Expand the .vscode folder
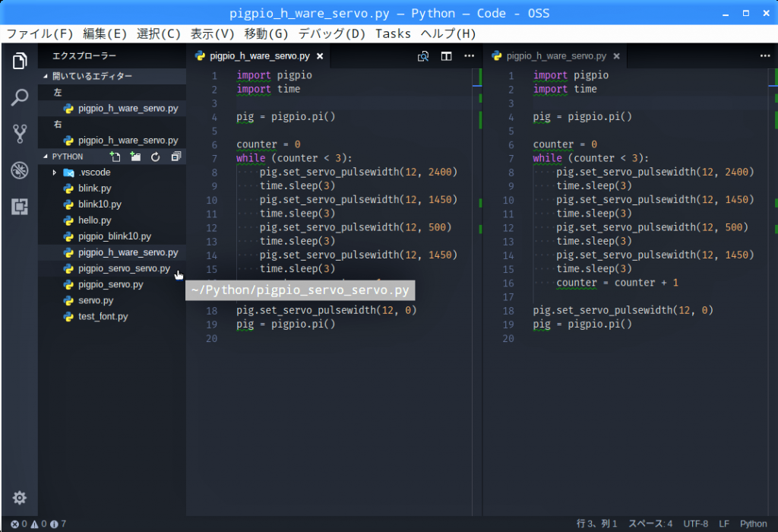This screenshot has width=778, height=532. [55, 173]
